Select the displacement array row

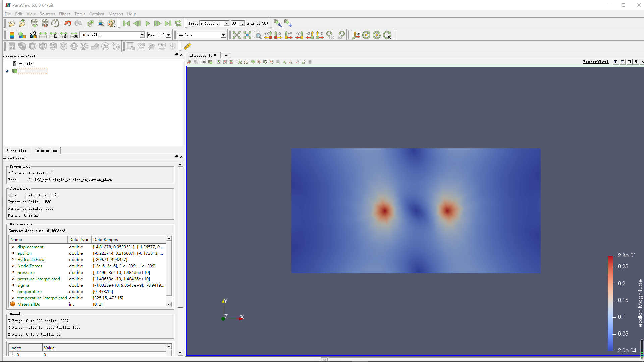tap(87, 247)
